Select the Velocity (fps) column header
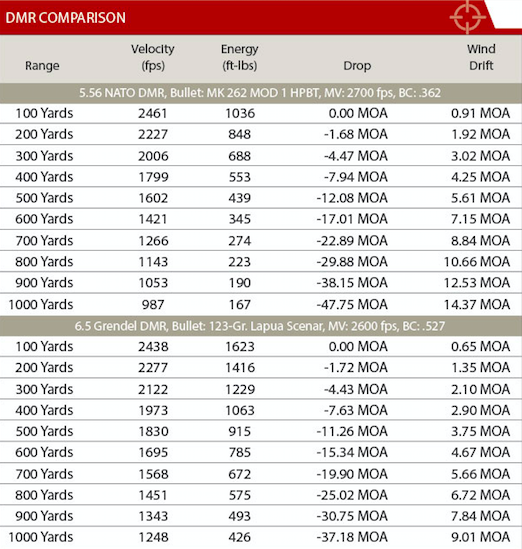 (153, 57)
